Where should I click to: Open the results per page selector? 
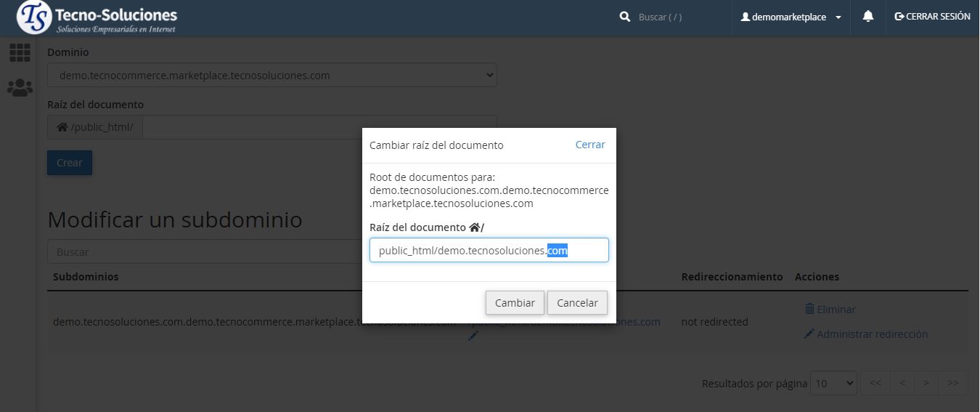833,383
